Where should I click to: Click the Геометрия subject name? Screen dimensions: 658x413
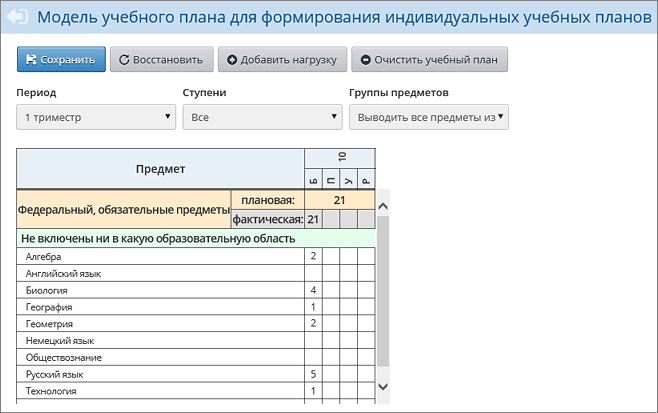pyautogui.click(x=49, y=324)
